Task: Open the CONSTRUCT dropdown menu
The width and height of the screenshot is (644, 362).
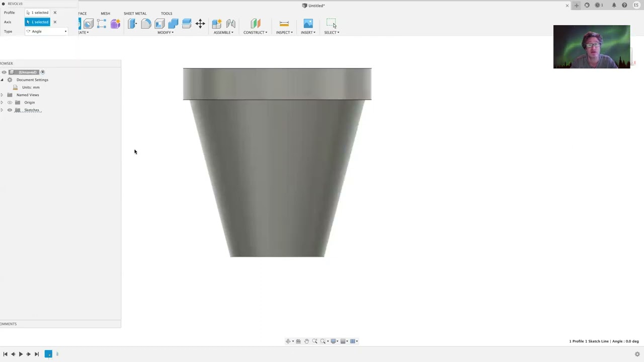Action: click(x=255, y=32)
